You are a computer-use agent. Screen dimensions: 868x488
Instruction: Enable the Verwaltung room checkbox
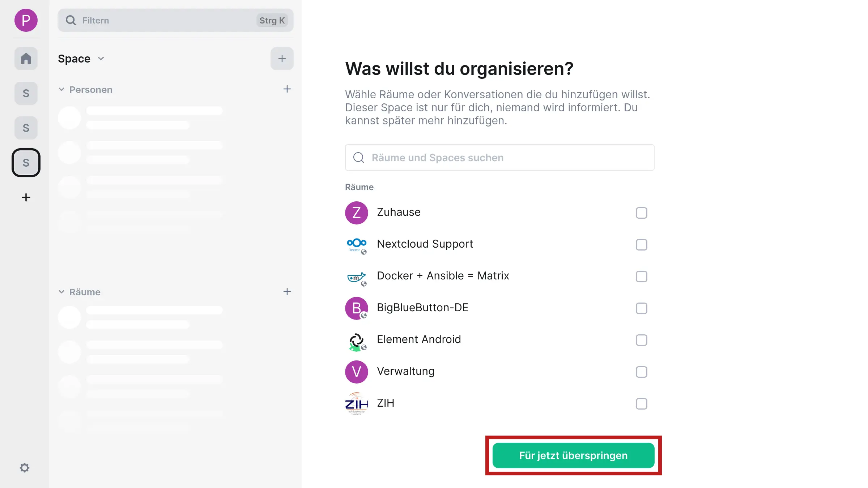pos(642,372)
